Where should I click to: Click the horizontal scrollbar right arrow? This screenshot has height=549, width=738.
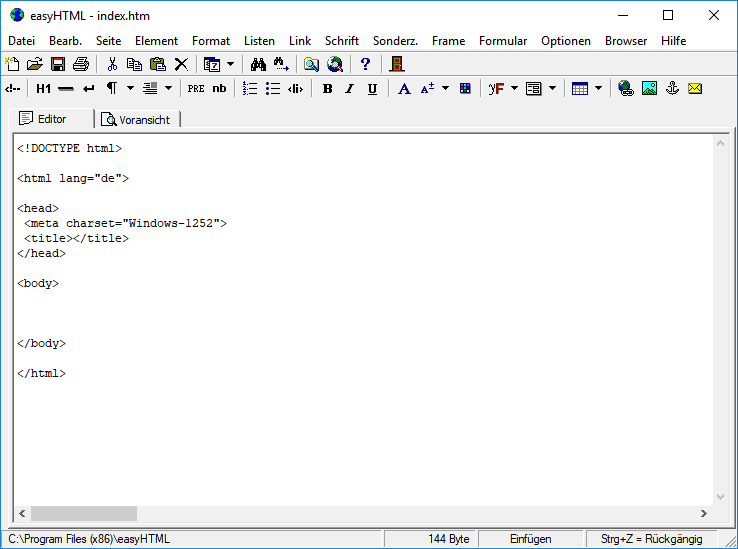click(x=703, y=513)
